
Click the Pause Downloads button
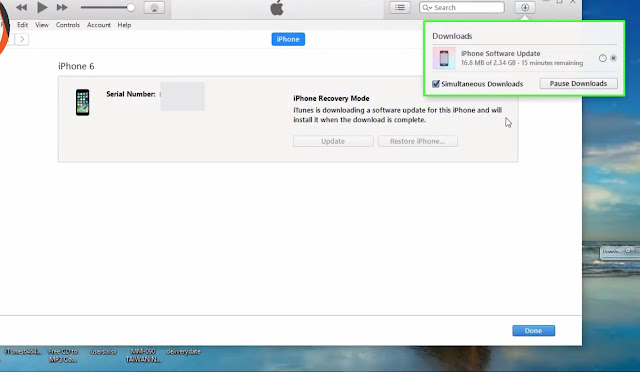tap(578, 83)
